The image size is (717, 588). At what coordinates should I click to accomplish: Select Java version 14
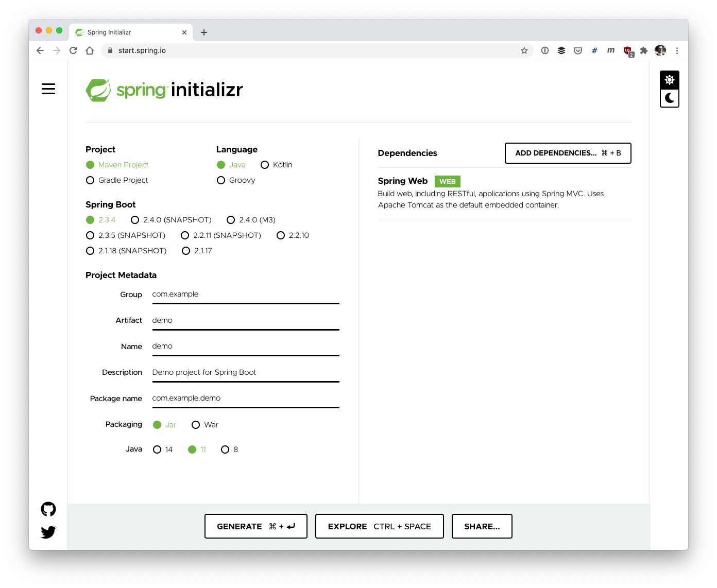[x=163, y=449]
